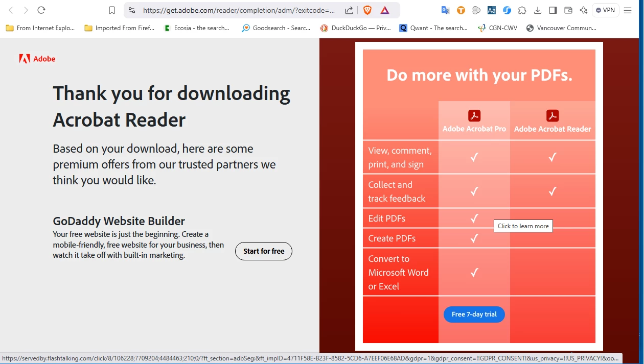This screenshot has width=644, height=364.
Task: Click View, comment, print, and sign label
Action: [400, 157]
